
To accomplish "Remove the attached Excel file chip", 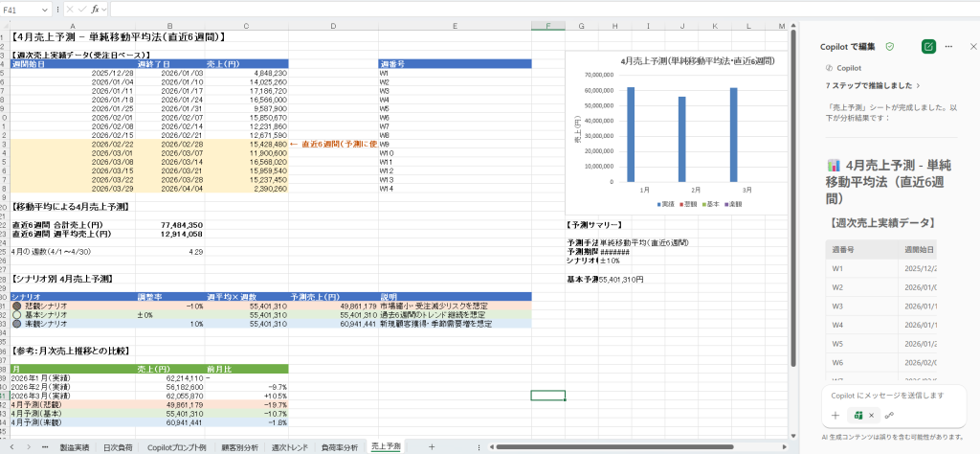I will tap(872, 415).
